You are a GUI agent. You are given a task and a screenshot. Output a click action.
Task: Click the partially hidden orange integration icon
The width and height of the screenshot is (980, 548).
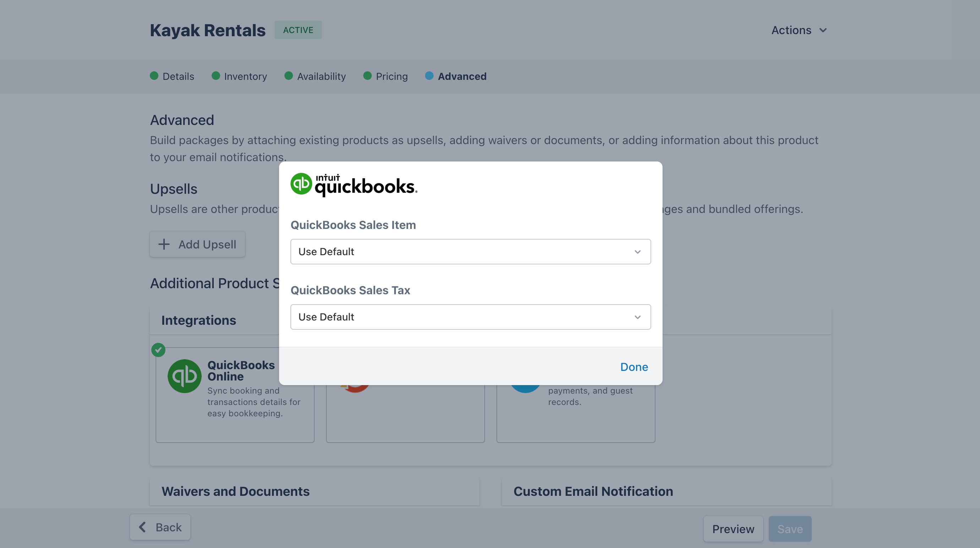pyautogui.click(x=355, y=389)
